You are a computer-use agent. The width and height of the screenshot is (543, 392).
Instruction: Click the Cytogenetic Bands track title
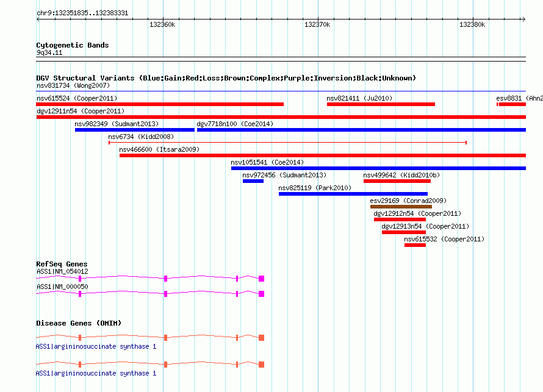coord(73,45)
